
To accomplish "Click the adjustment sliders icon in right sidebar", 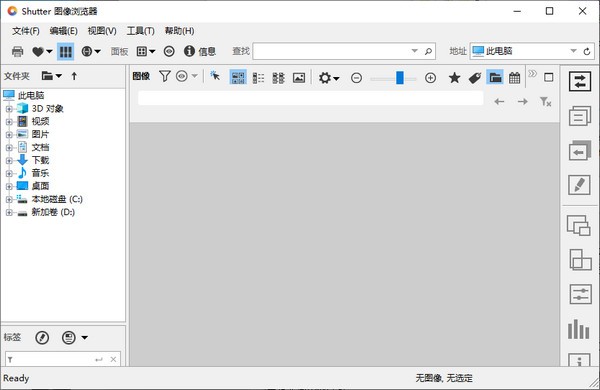I will pyautogui.click(x=580, y=294).
